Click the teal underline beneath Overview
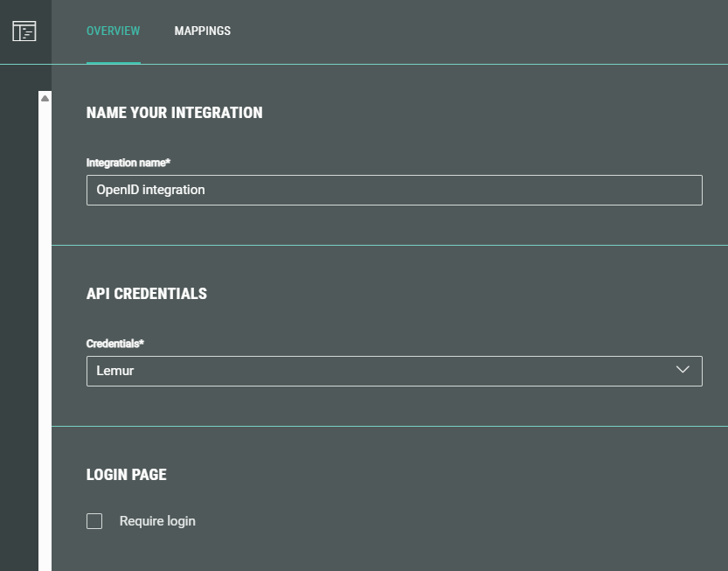The width and height of the screenshot is (728, 571). click(x=113, y=63)
